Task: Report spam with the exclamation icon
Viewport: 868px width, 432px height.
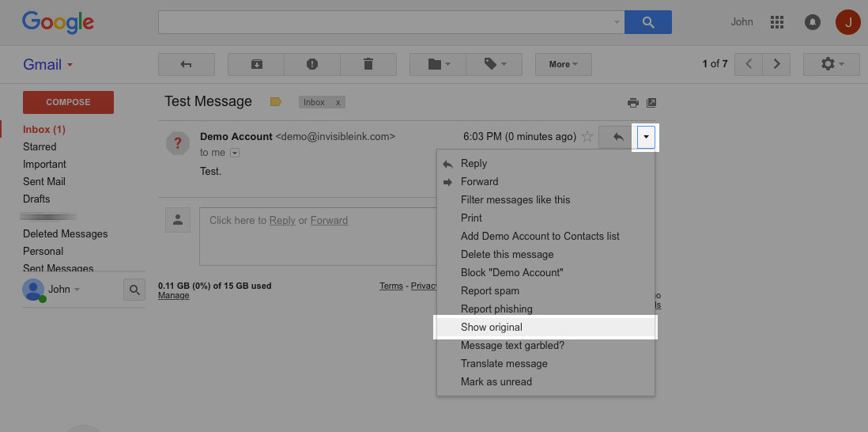Action: coord(312,64)
